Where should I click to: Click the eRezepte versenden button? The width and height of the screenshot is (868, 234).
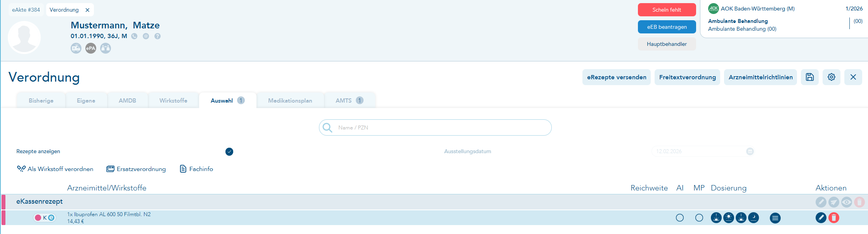(616, 77)
